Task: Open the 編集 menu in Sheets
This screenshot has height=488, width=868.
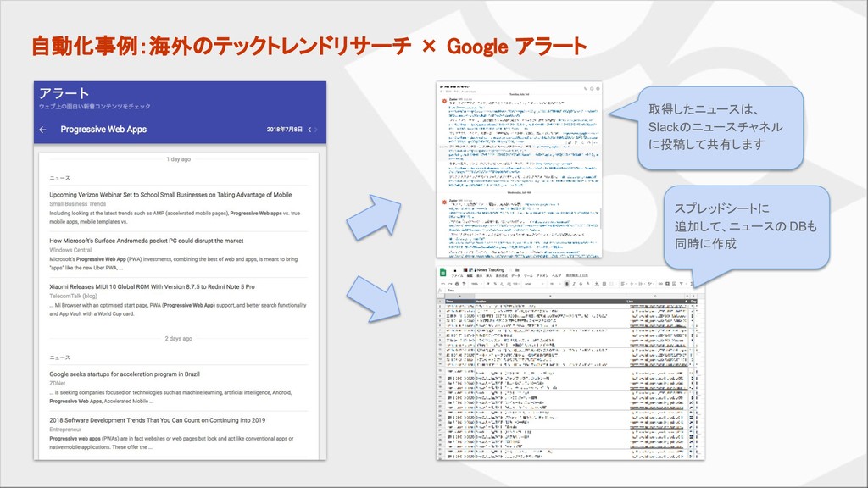Action: [470, 276]
